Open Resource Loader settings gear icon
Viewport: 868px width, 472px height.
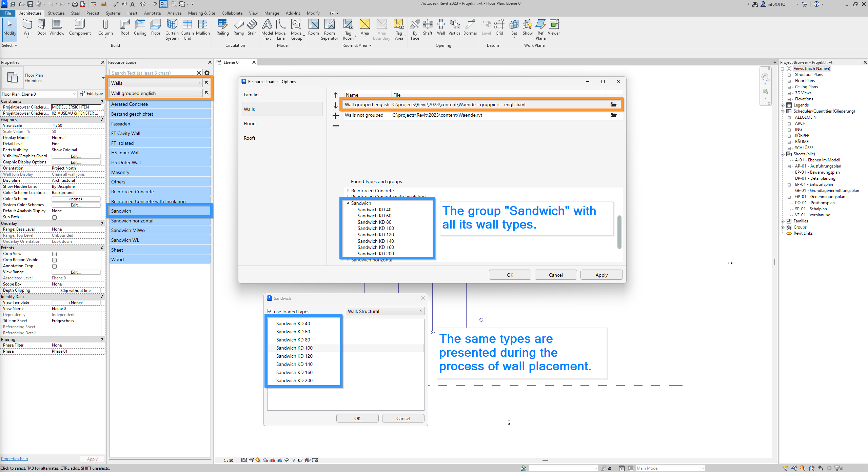click(207, 73)
